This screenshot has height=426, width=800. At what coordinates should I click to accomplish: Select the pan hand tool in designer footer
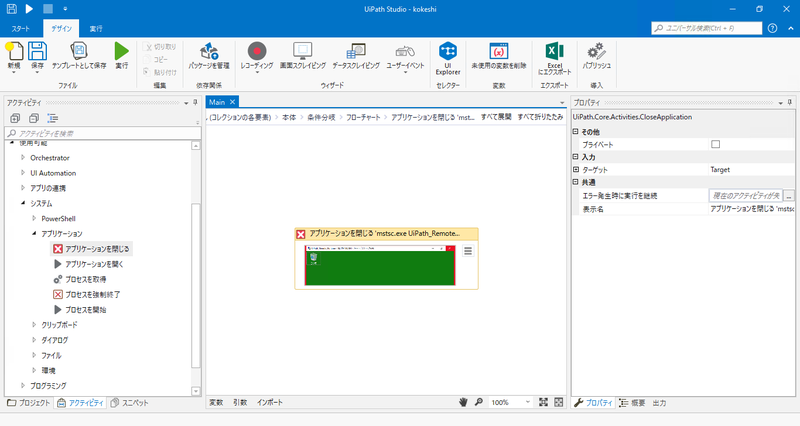pos(463,402)
